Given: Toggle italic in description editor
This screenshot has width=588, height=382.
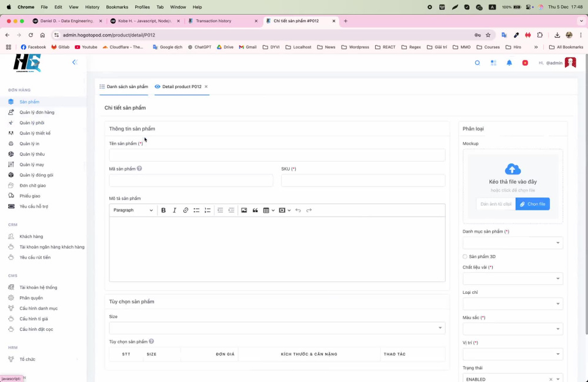Looking at the screenshot, I should [175, 210].
